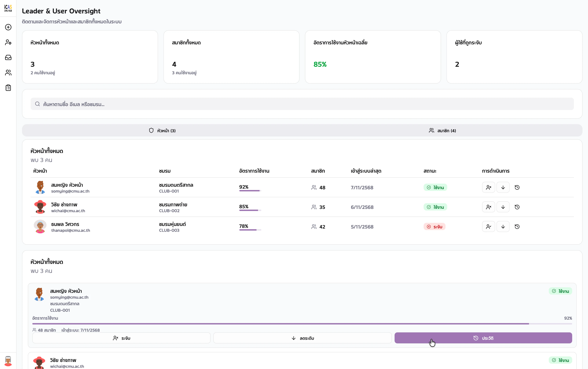Click the purple ประวัติ button
This screenshot has width=588, height=369.
(x=483, y=338)
